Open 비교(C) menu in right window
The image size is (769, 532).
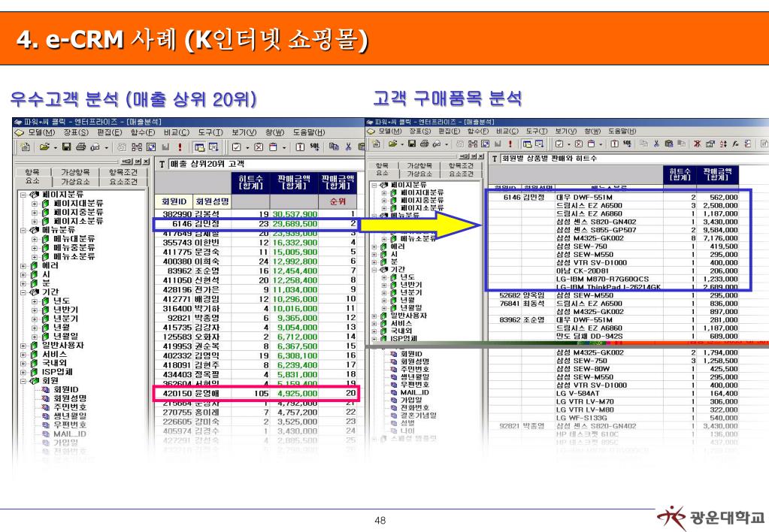pos(507,131)
